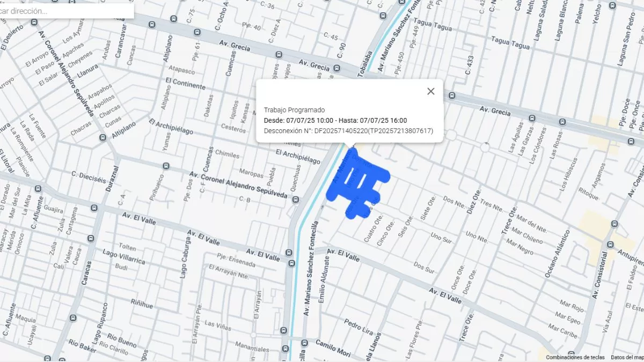Click bus stop icon near Quechuas on Sepúlveda
Viewport: 644px width, 362px height.
click(x=296, y=200)
